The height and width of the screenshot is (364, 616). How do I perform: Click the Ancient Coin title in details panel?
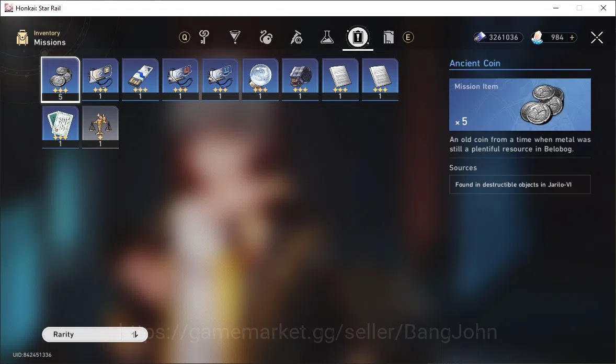click(475, 63)
